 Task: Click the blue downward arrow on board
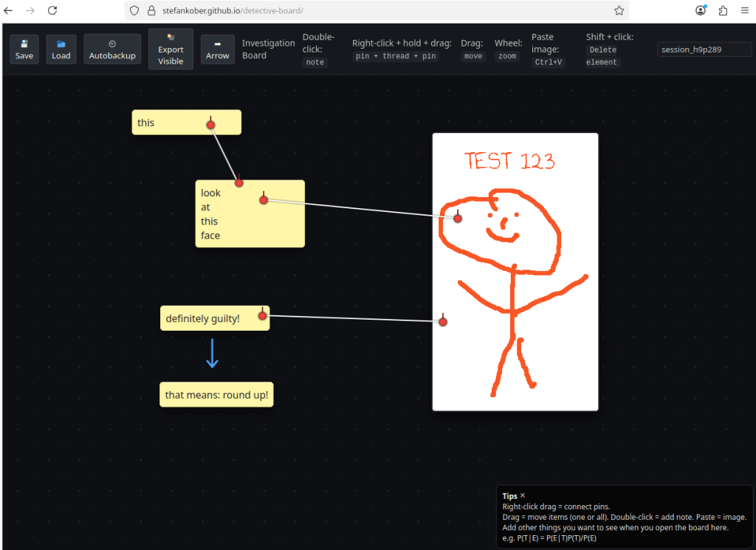pos(212,354)
